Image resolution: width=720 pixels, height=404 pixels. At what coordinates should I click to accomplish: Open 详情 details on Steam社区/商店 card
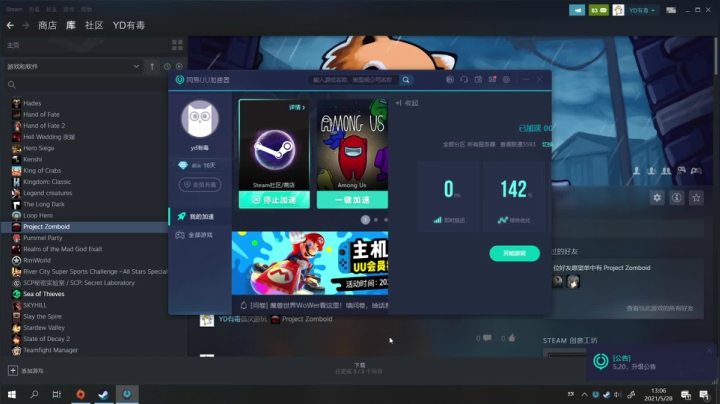point(297,107)
